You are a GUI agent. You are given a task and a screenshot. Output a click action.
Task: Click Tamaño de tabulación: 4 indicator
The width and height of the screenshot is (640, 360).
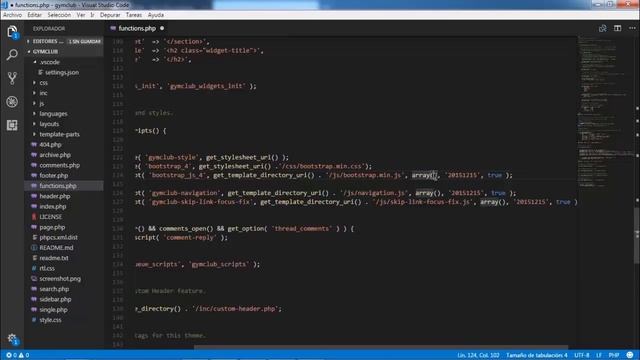click(536, 355)
